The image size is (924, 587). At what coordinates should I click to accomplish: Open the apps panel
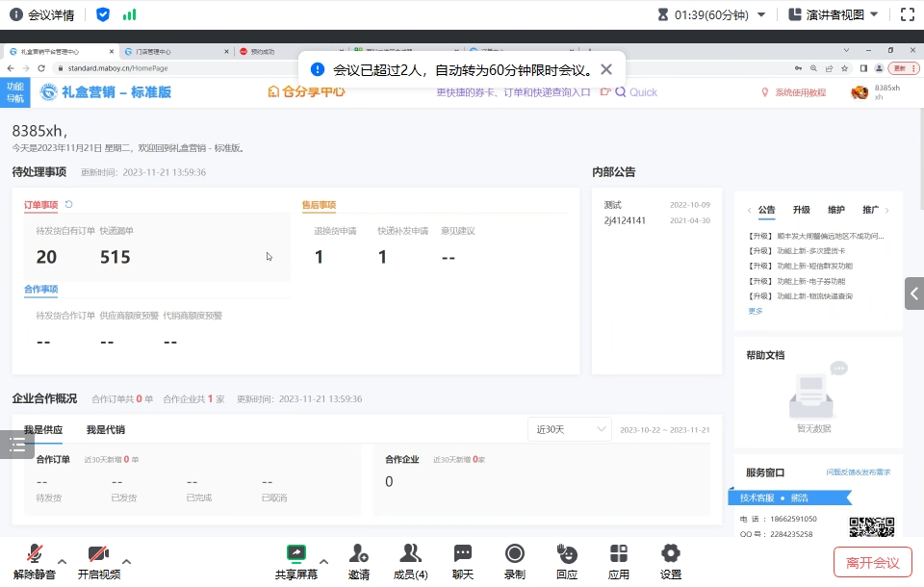point(619,554)
